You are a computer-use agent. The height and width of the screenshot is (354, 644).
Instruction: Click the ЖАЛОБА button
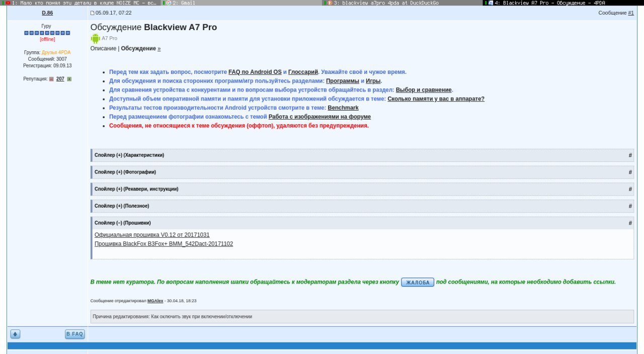tap(418, 282)
